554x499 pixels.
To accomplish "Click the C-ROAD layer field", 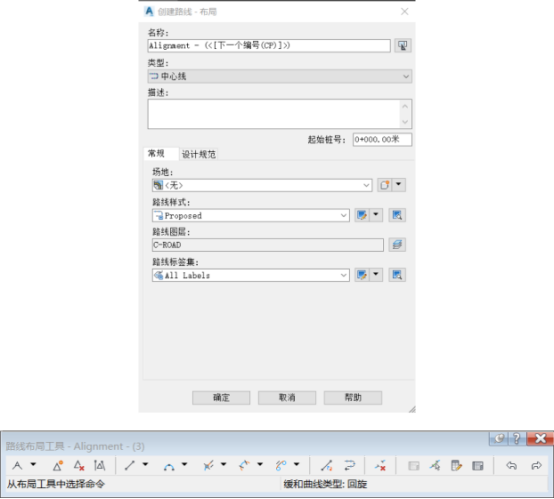I will point(268,245).
